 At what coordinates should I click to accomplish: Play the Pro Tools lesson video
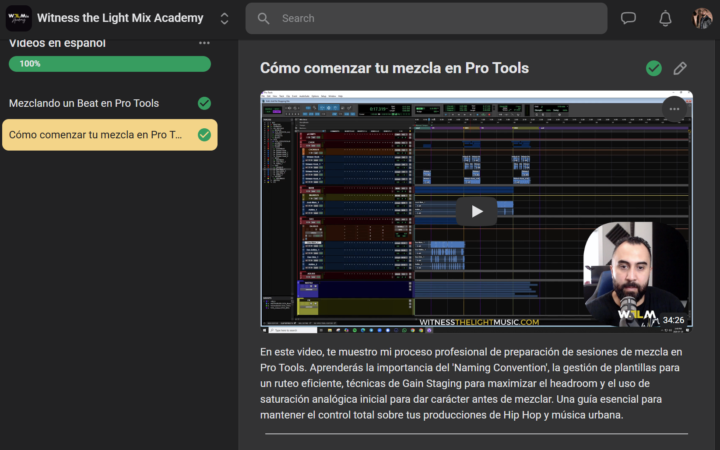tap(477, 211)
